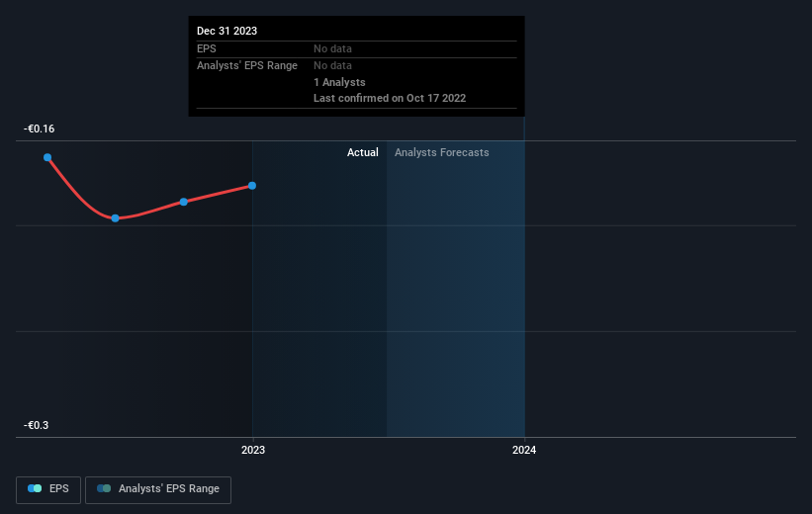The width and height of the screenshot is (812, 514).
Task: Click the 2023 x-axis label
Action: point(253,451)
